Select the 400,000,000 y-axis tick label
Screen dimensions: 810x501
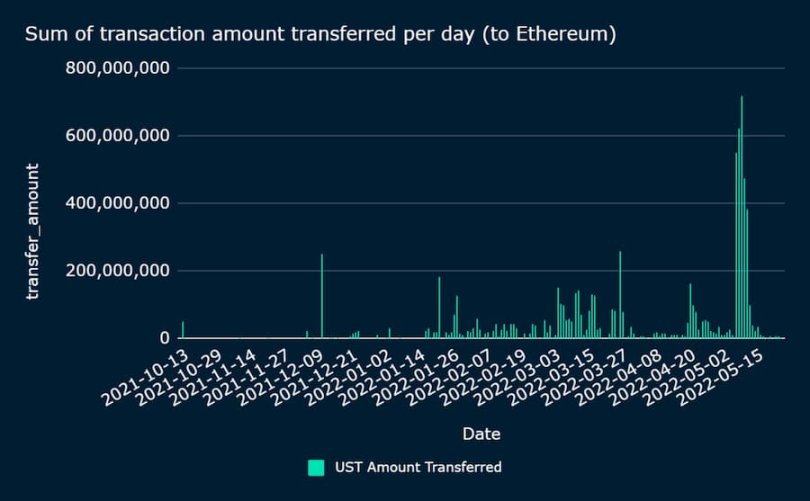tap(118, 203)
